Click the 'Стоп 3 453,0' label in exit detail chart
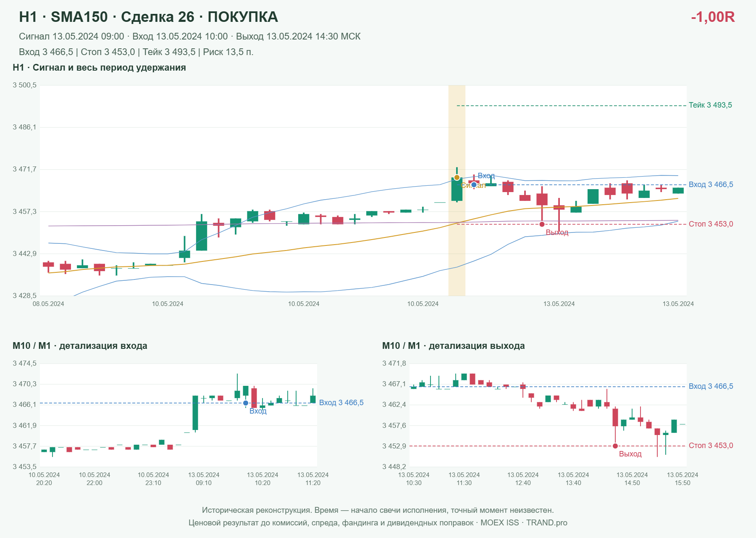The image size is (756, 538). pos(711,446)
